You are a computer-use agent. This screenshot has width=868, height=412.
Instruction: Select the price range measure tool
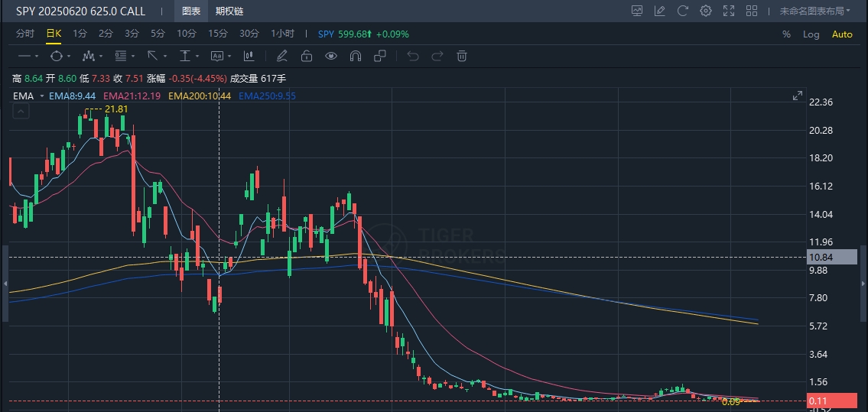(x=184, y=56)
